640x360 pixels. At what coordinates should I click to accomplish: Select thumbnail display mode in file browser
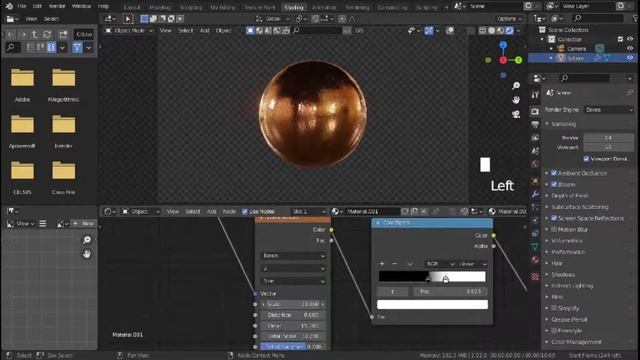pos(51,48)
